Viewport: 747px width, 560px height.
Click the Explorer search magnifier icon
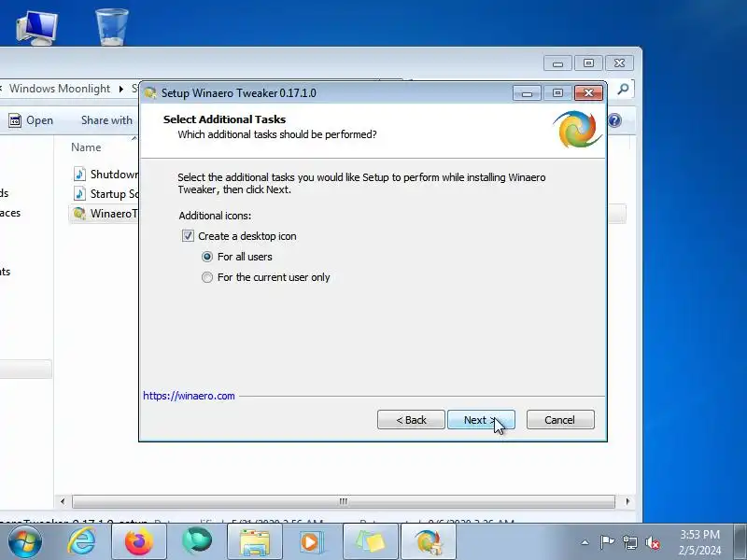pos(623,89)
